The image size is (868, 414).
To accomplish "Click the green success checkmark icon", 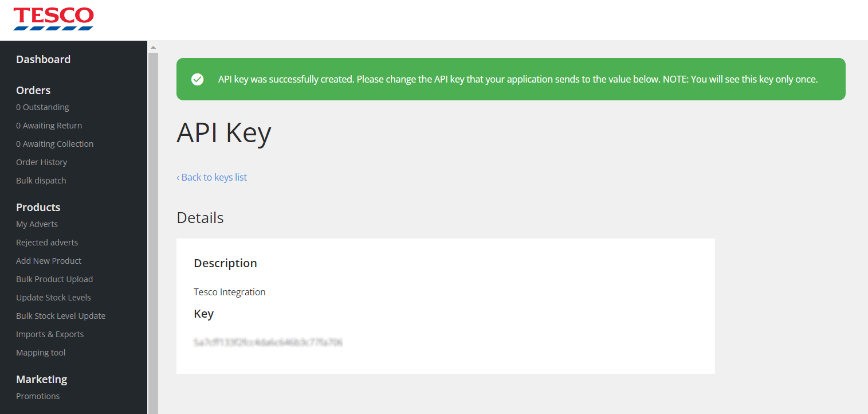I will coord(198,79).
